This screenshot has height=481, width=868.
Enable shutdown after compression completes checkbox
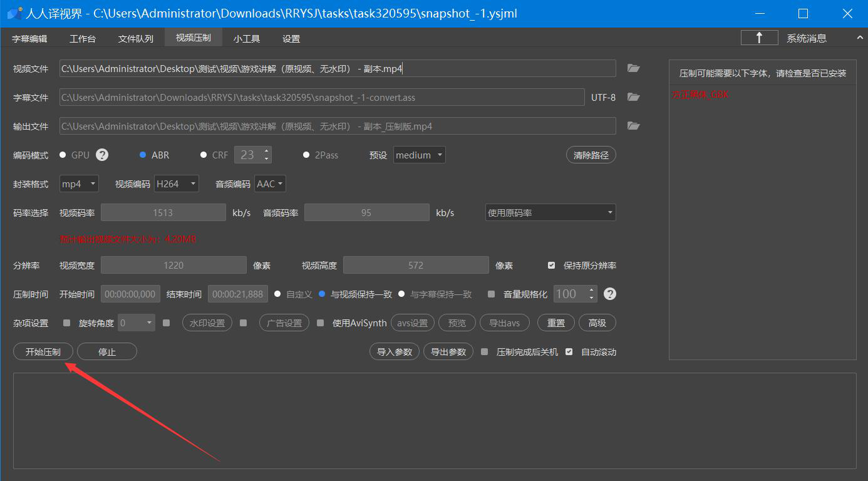(484, 352)
